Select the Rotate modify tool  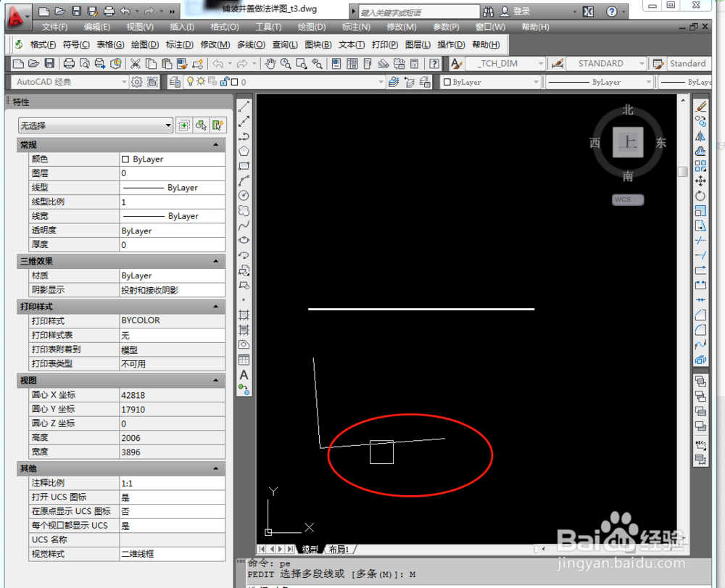click(701, 196)
